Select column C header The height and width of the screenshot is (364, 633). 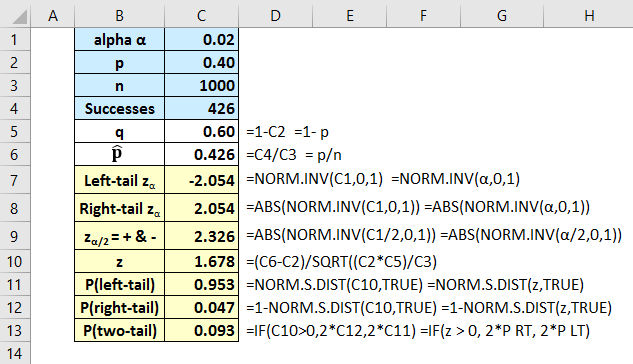point(201,15)
